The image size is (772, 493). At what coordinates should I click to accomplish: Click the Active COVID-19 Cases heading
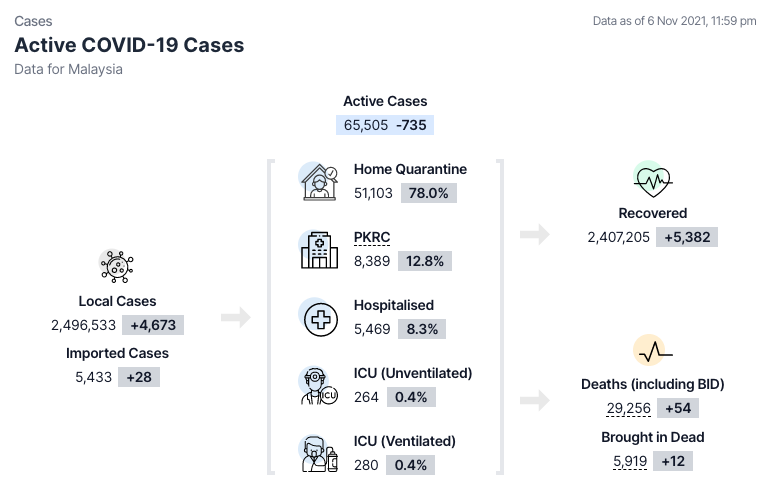coord(129,45)
